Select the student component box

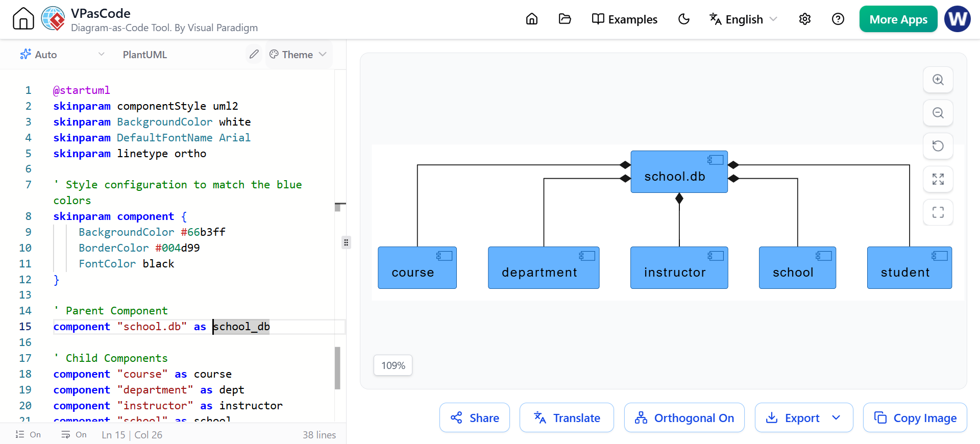click(x=910, y=268)
